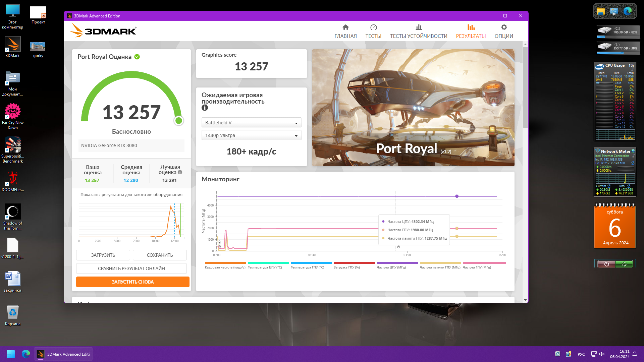This screenshot has width=644, height=362.
Task: Click the green validation checkmark beside Port Royal
Action: (137, 57)
